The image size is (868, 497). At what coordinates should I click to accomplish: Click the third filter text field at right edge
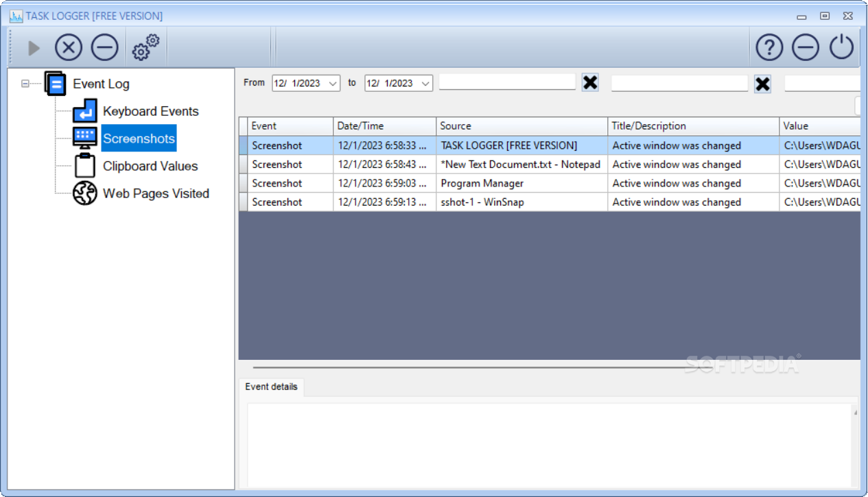(822, 84)
